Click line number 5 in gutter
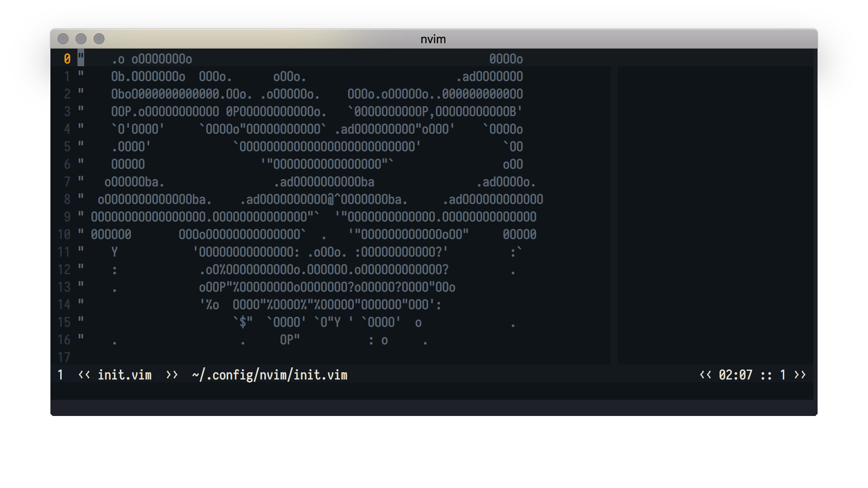868x488 pixels. click(67, 147)
